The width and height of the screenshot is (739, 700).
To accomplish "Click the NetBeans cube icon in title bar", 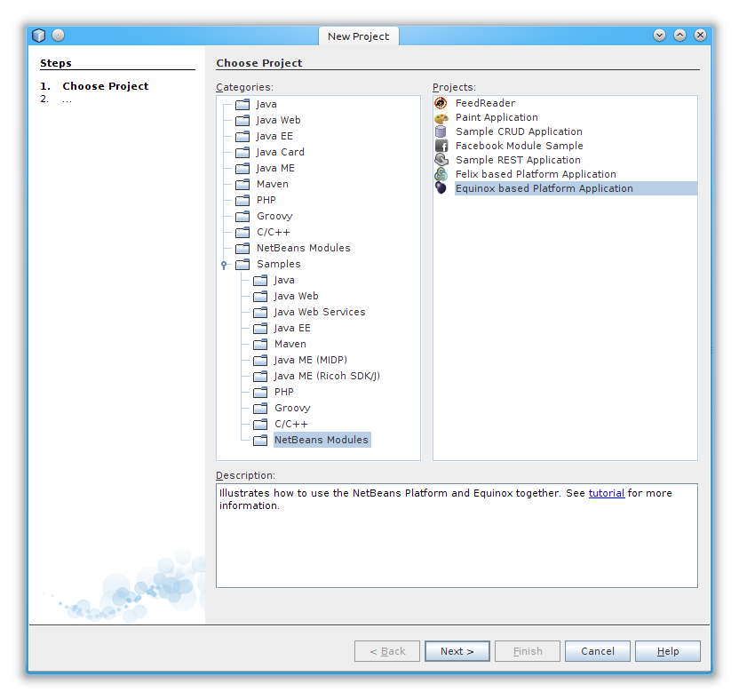I will click(x=39, y=36).
